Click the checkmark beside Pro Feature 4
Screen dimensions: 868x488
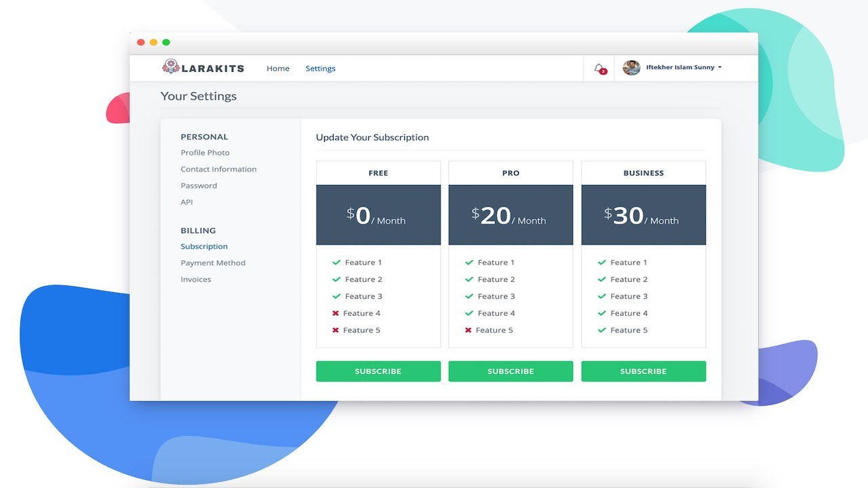click(x=469, y=313)
